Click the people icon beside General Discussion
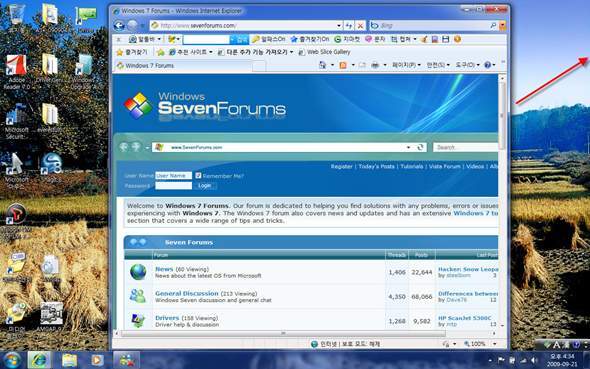The image size is (590, 369). pyautogui.click(x=138, y=296)
